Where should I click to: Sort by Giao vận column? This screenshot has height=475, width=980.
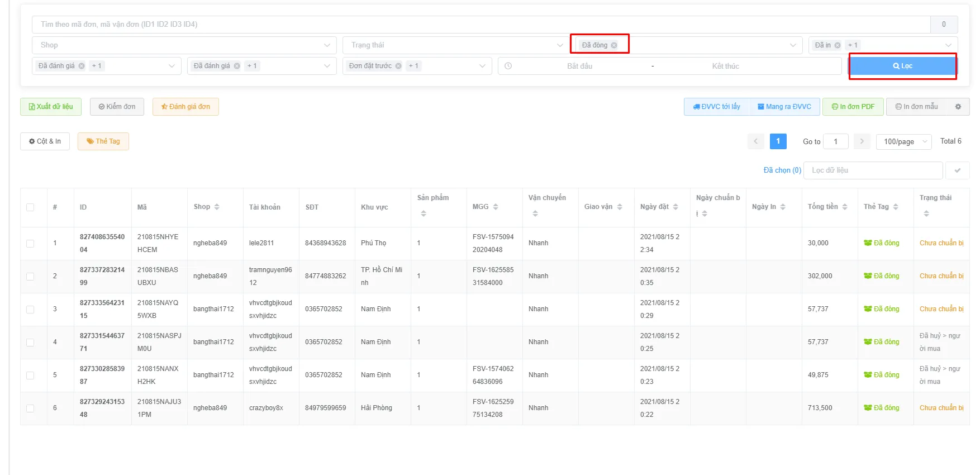click(620, 207)
